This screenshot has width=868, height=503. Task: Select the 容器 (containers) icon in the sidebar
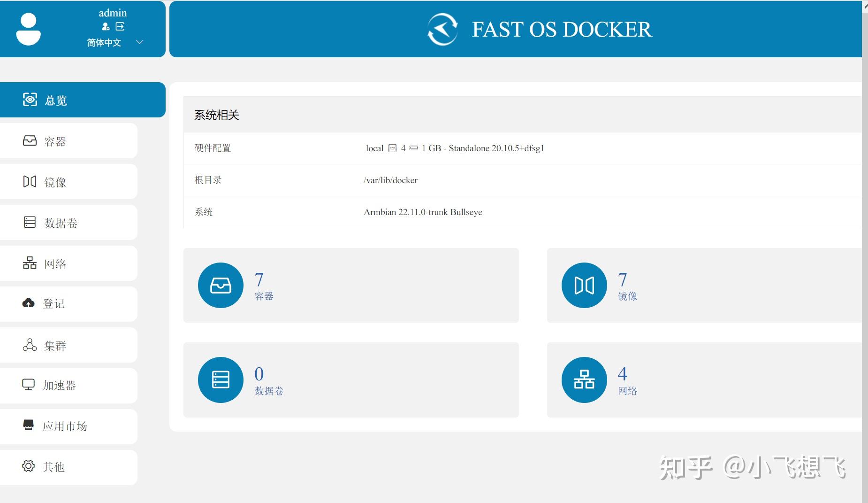[29, 140]
